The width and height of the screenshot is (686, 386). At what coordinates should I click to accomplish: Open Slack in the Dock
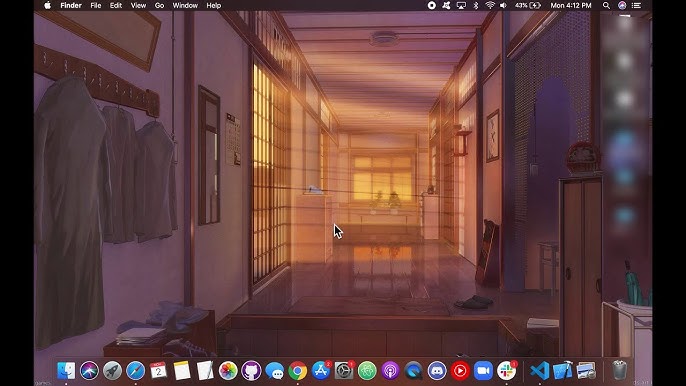coord(507,371)
